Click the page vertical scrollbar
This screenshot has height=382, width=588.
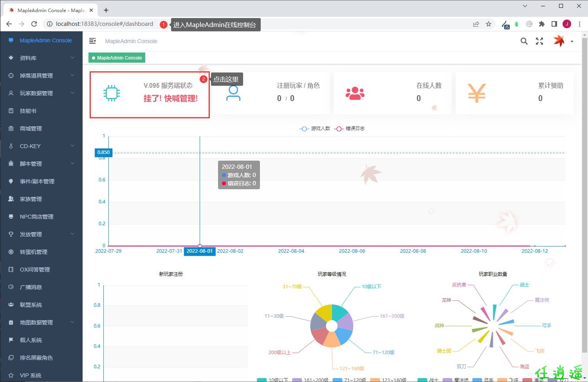coord(584,196)
